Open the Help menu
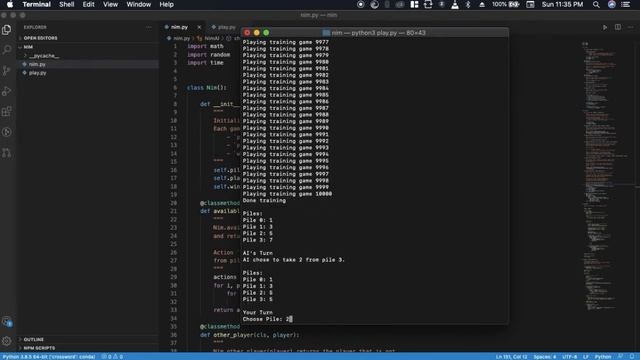Screen dimensions: 640x360 click(x=166, y=4)
